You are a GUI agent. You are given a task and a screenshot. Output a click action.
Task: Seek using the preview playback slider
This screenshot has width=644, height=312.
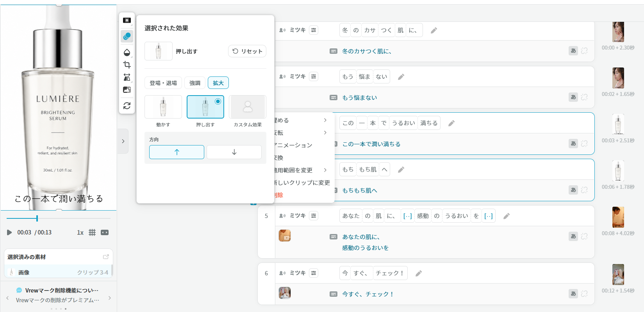pos(59,218)
